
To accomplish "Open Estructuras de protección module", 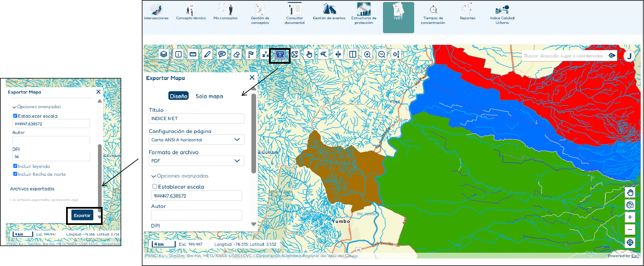I will tap(364, 14).
